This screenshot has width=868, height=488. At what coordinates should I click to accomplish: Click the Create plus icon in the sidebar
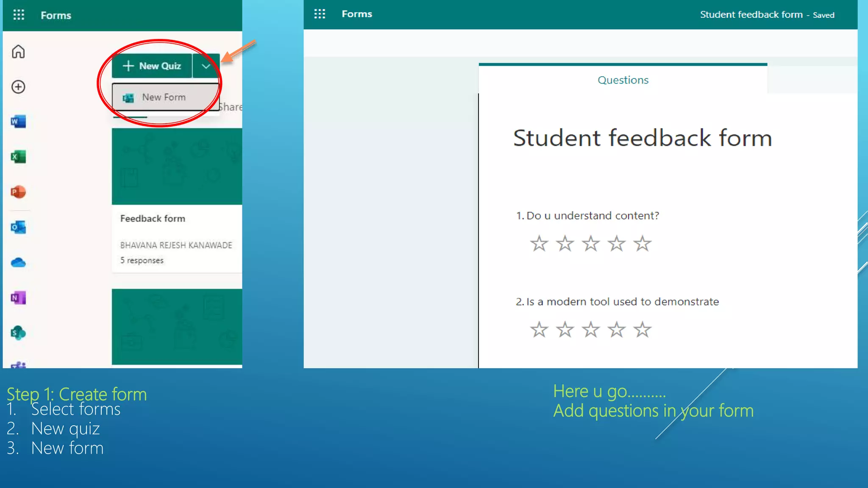pyautogui.click(x=18, y=87)
